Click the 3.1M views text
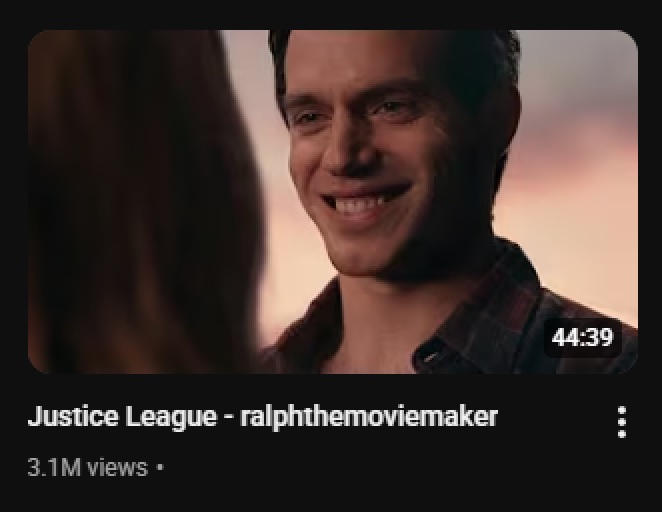The width and height of the screenshot is (662, 512). 88,467
